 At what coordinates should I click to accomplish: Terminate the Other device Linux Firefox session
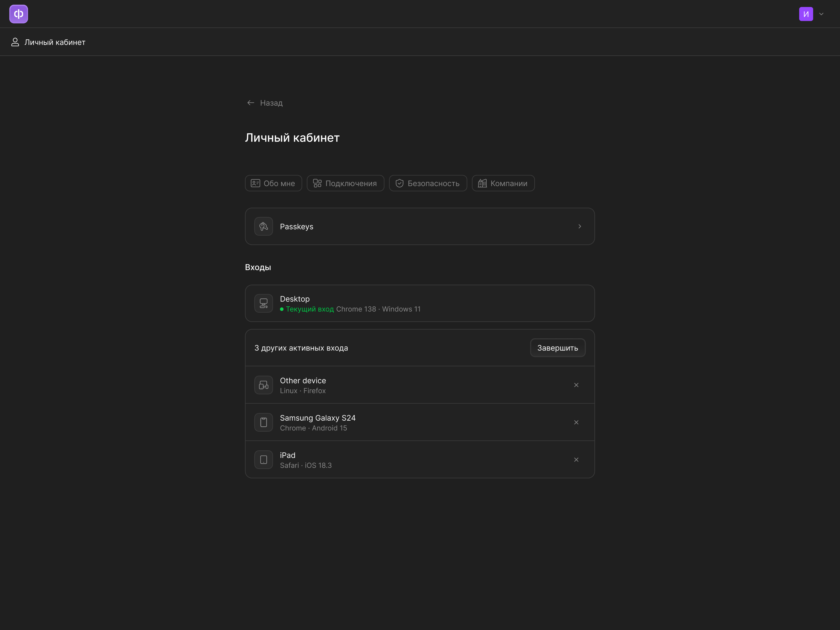(x=576, y=385)
